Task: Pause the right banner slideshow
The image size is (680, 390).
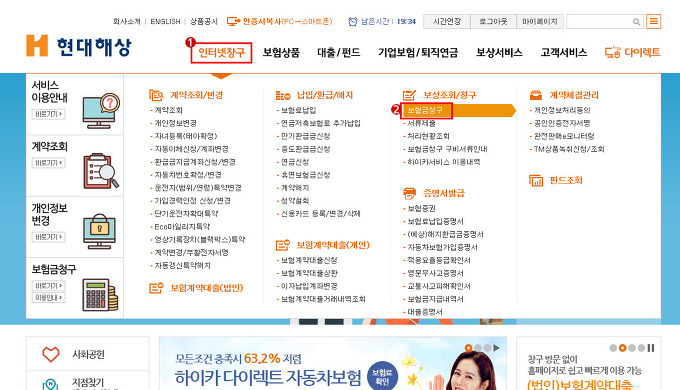Action: [x=651, y=348]
